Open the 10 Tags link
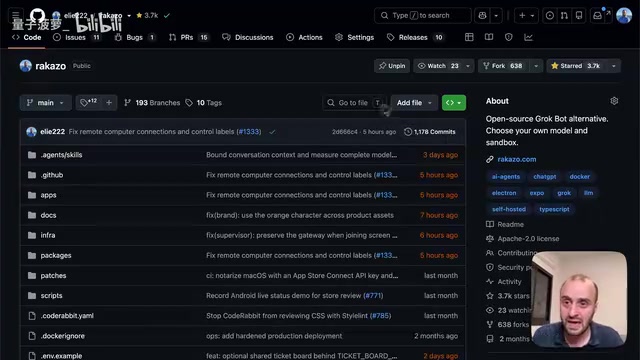The image size is (640, 360). [204, 103]
